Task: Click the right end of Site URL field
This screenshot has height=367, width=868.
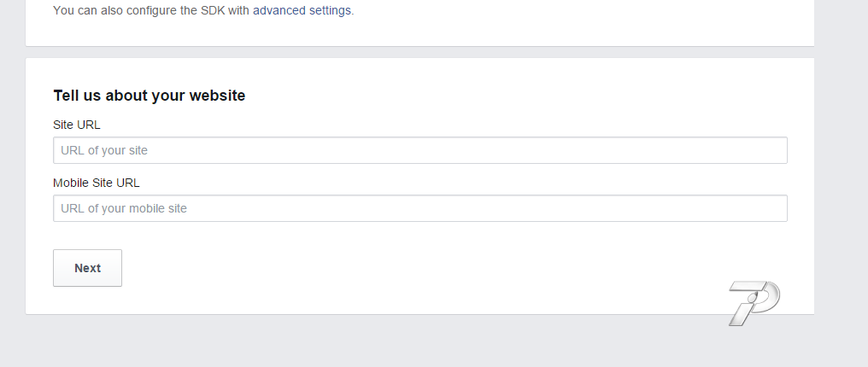Action: tap(769, 150)
